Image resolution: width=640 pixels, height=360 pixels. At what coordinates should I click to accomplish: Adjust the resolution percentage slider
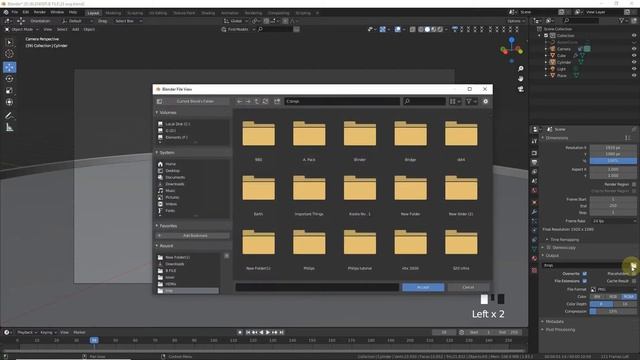613,161
